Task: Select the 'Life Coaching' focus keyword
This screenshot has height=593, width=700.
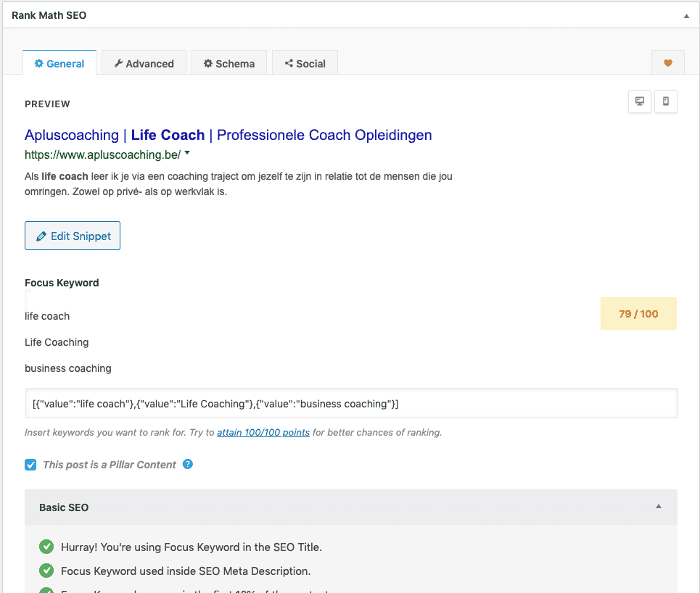Action: [57, 342]
